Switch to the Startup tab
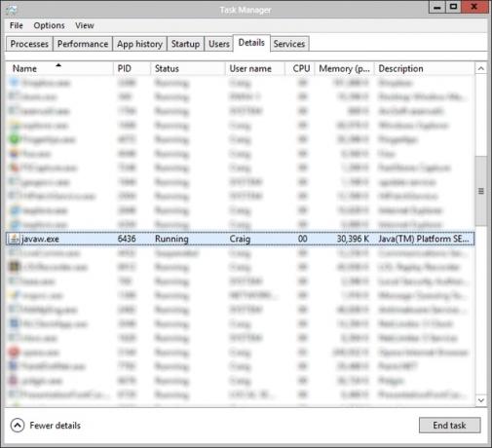Viewport: 492px width, 448px height. (185, 44)
